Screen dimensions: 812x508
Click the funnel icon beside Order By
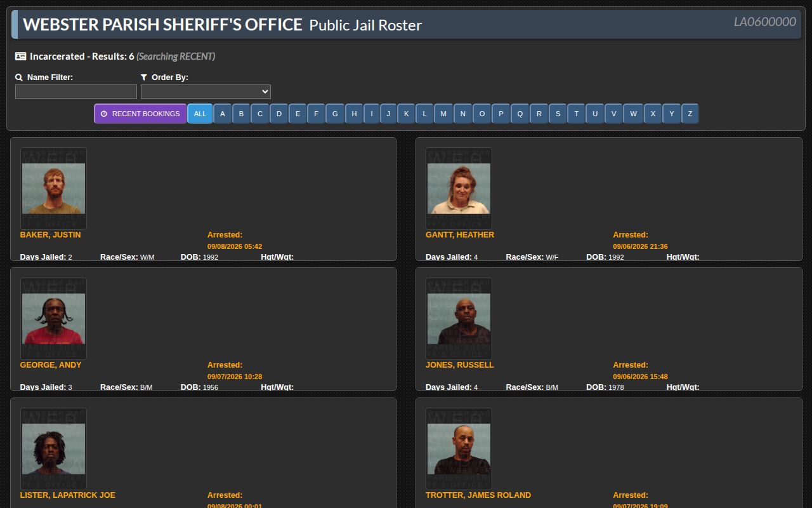click(x=144, y=77)
